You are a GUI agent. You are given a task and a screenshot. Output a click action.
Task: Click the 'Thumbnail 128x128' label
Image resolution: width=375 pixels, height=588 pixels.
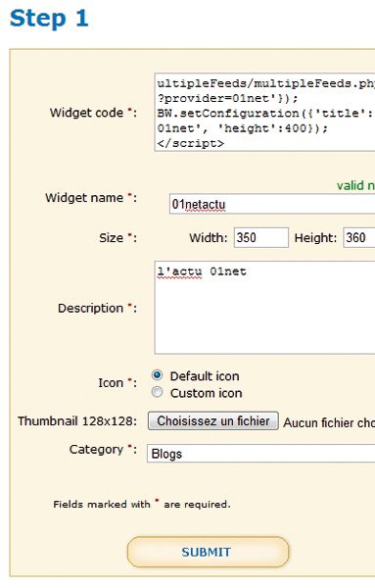pyautogui.click(x=77, y=420)
